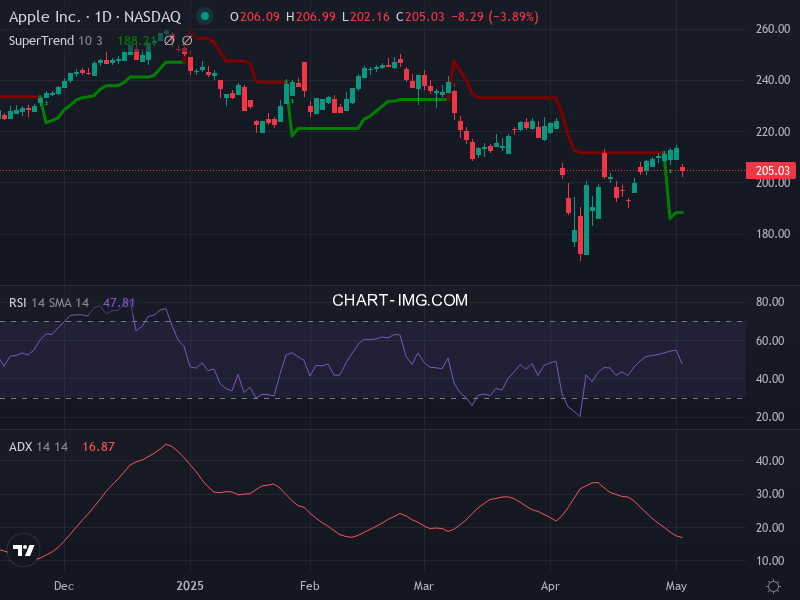Click the change −8.29 (−3.89%)
The height and width of the screenshot is (600, 800).
tap(495, 17)
